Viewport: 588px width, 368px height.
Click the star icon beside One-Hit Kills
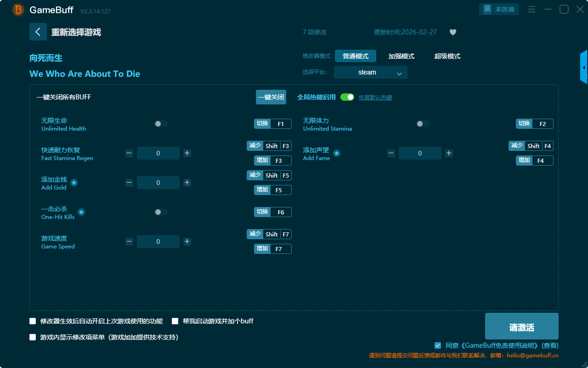81,212
